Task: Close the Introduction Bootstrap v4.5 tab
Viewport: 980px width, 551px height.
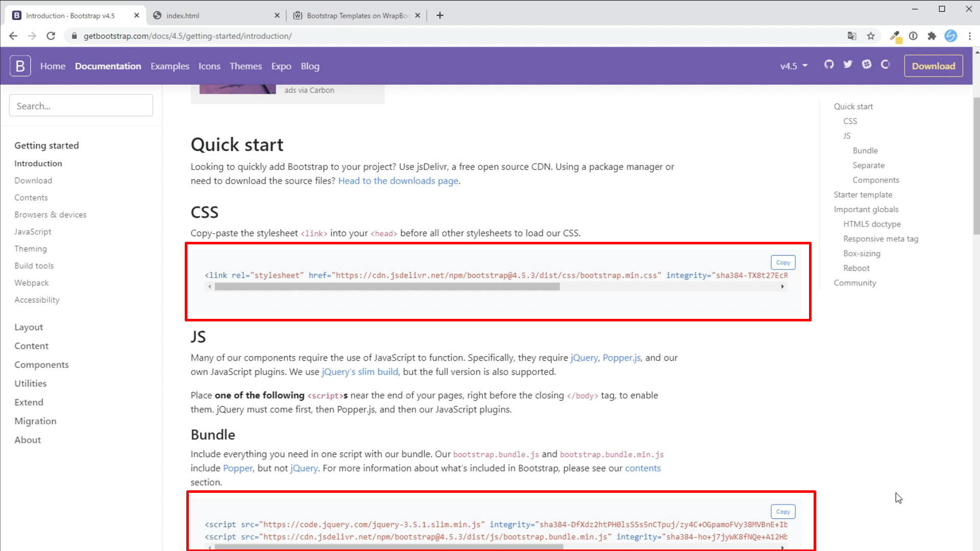Action: [x=136, y=15]
